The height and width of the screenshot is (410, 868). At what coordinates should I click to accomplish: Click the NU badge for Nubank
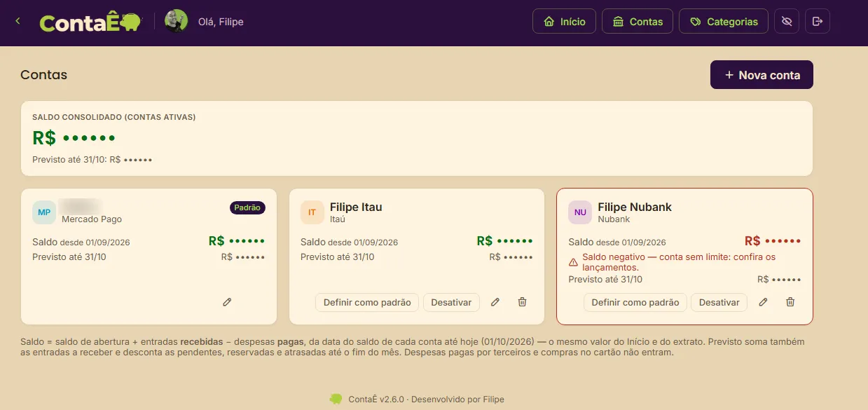[580, 212]
